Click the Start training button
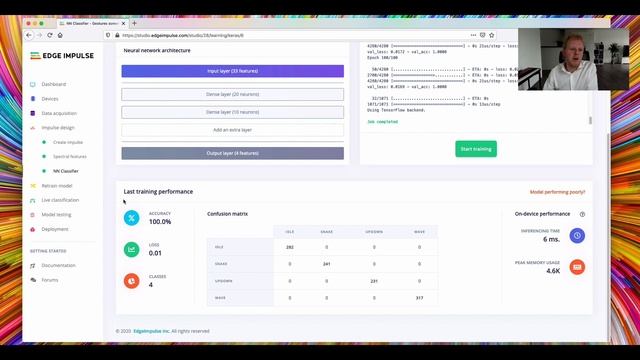The image size is (640, 360). click(x=476, y=149)
